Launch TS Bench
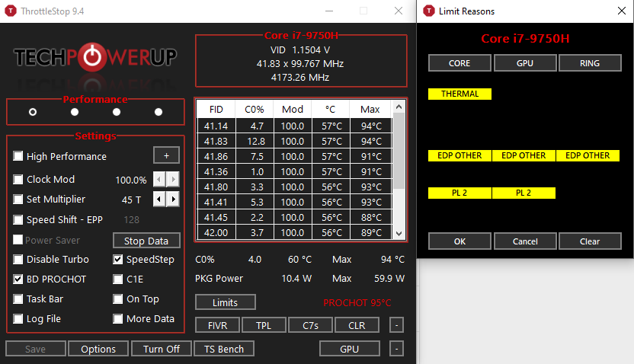This screenshot has height=364, width=634. point(224,349)
